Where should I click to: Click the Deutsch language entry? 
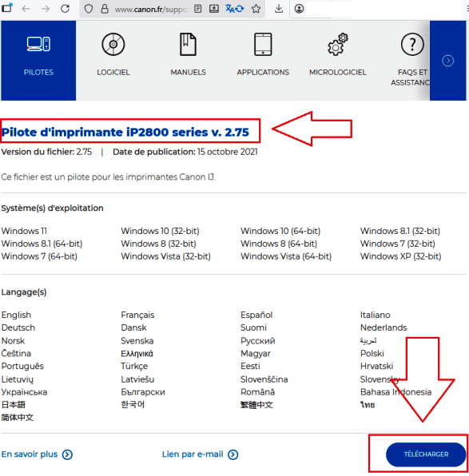(x=18, y=327)
